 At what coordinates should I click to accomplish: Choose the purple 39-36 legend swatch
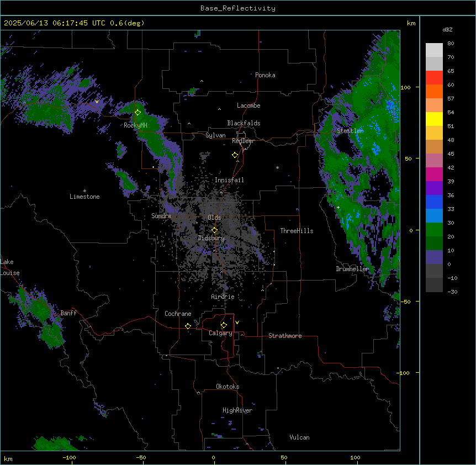434,188
